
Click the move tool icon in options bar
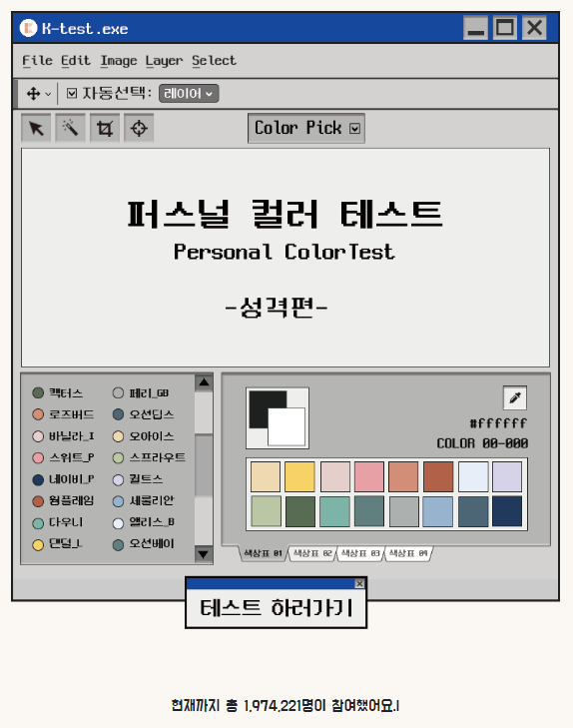point(33,94)
